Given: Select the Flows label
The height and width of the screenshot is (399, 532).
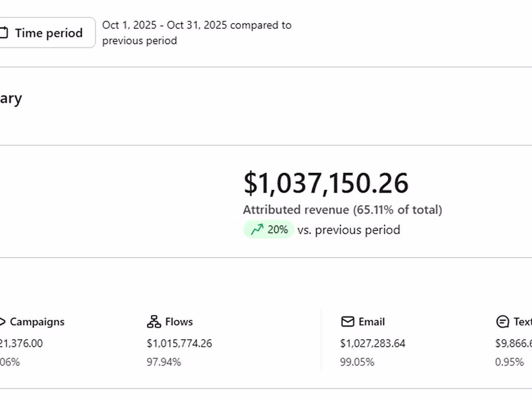Looking at the screenshot, I should tap(179, 322).
